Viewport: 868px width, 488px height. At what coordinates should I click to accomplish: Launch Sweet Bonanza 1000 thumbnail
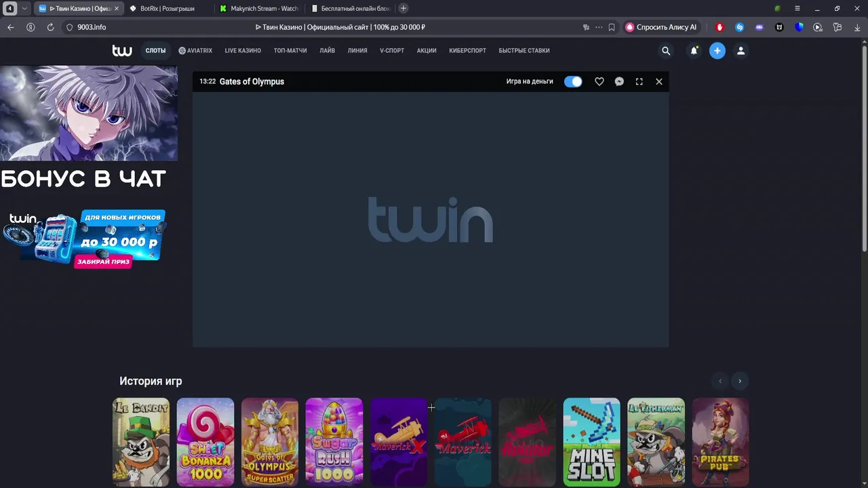tap(205, 442)
